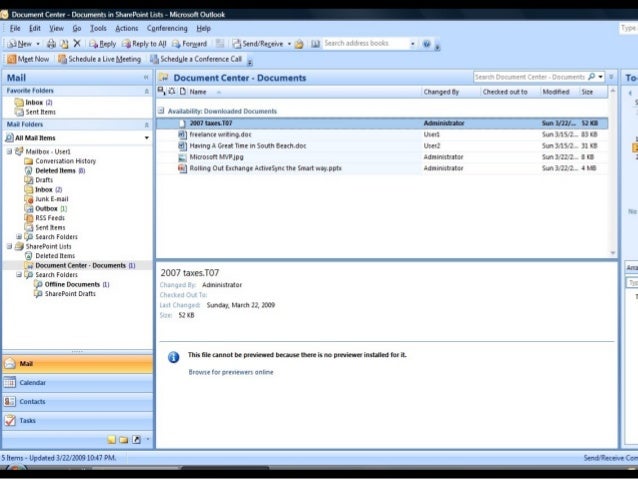The height and width of the screenshot is (479, 638).
Task: Expand Search Folders under Mailbox
Action: [19, 236]
